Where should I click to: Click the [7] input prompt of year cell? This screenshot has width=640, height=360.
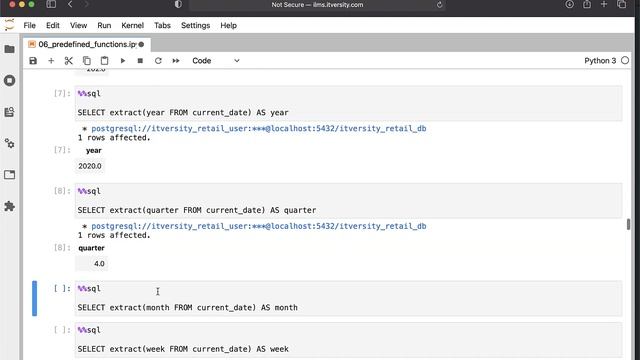[x=62, y=93]
